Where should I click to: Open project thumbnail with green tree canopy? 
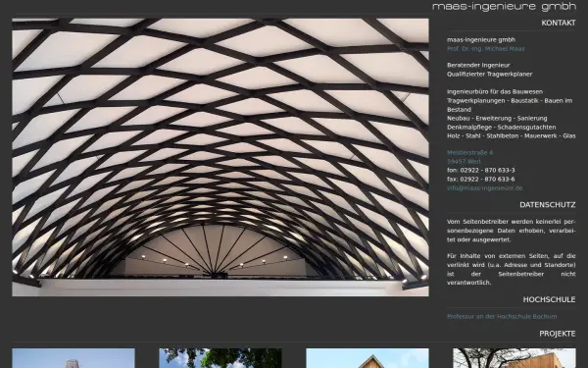point(220,358)
